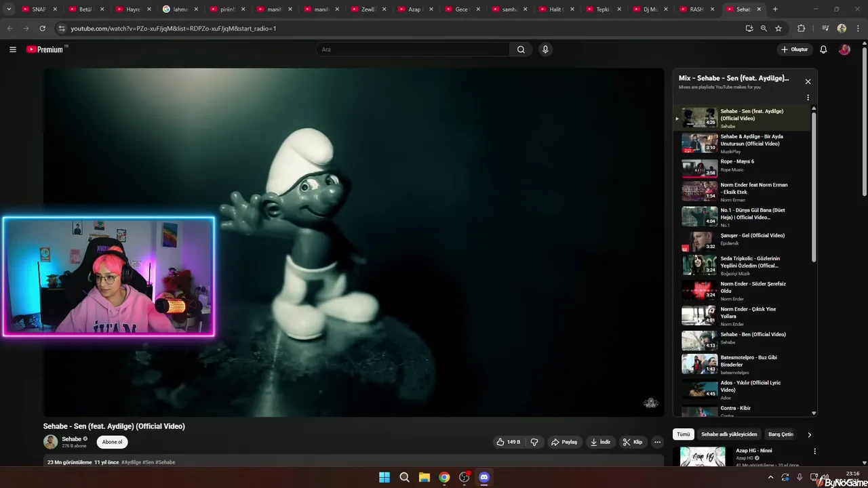Download the video with İndir
The image size is (868, 488).
[x=600, y=442]
